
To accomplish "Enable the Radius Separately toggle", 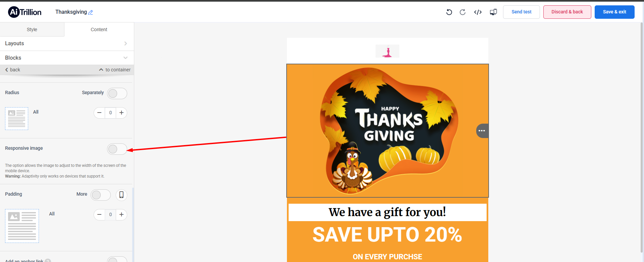I will tap(117, 93).
